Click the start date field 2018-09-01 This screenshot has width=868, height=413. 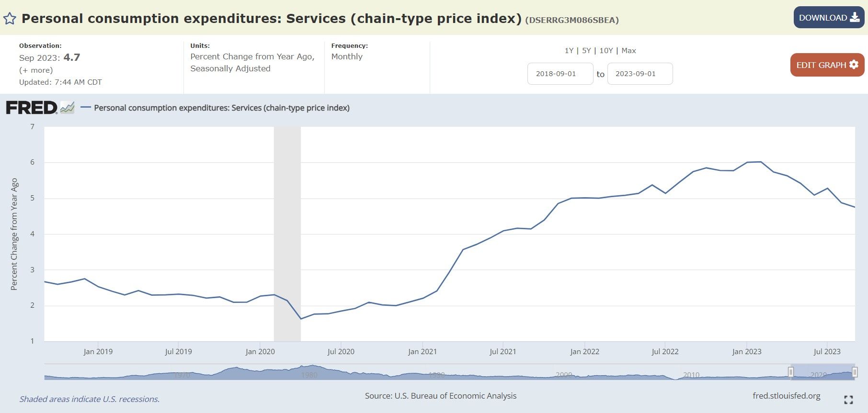point(560,74)
